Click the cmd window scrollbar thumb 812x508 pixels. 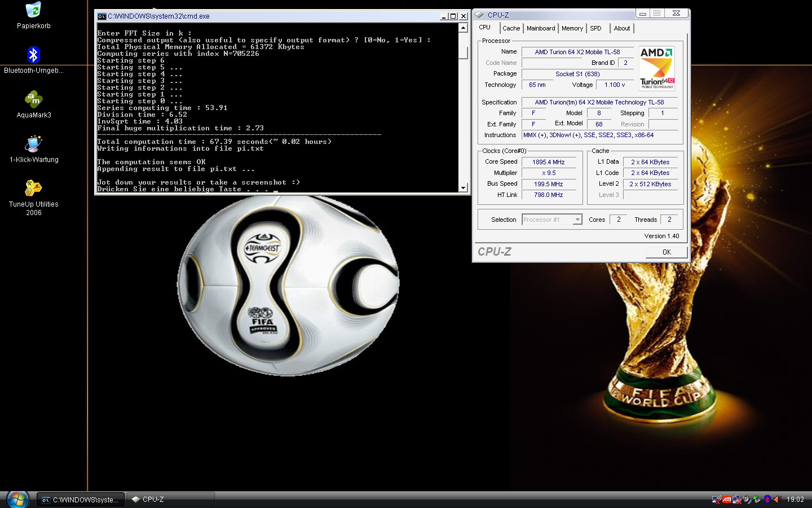point(463,52)
